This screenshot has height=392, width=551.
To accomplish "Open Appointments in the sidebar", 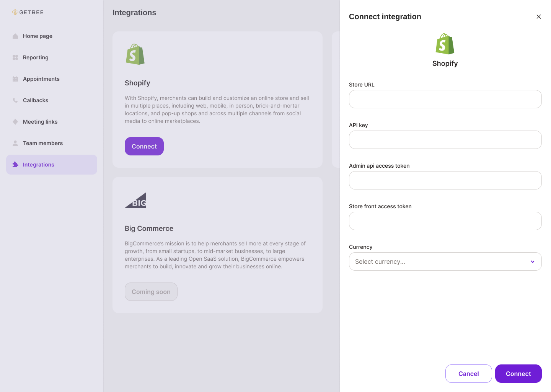I will (52, 79).
